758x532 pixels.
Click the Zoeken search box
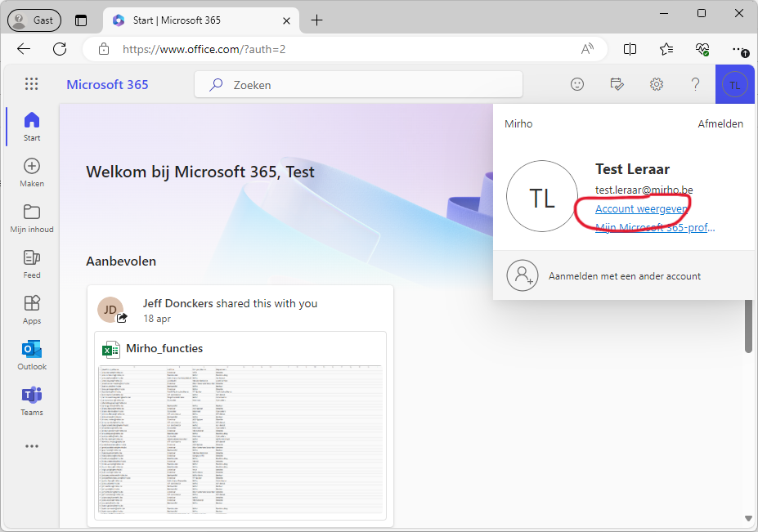(358, 84)
